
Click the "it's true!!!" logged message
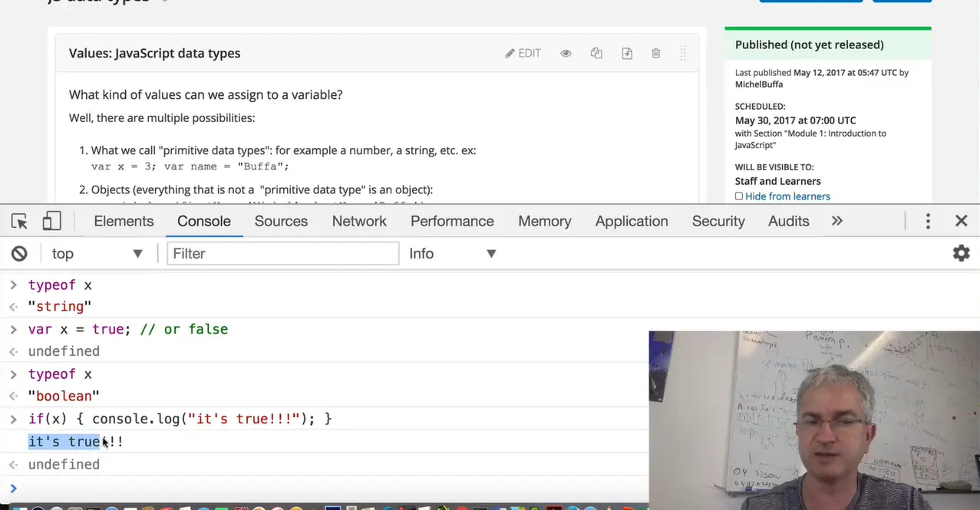coord(76,442)
